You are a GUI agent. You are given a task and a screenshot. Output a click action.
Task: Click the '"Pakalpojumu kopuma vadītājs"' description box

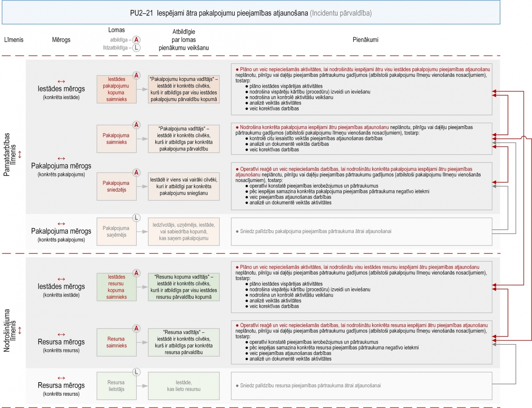(x=184, y=90)
